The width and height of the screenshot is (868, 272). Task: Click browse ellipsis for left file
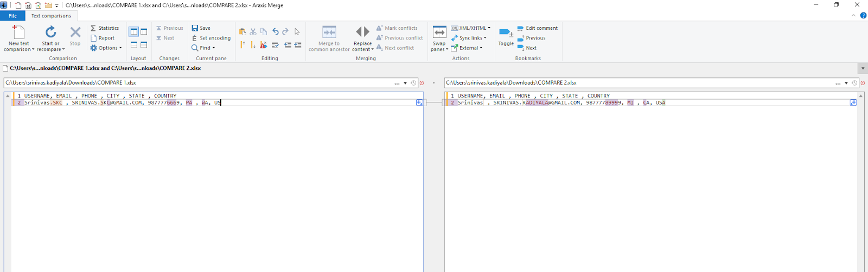tap(397, 83)
